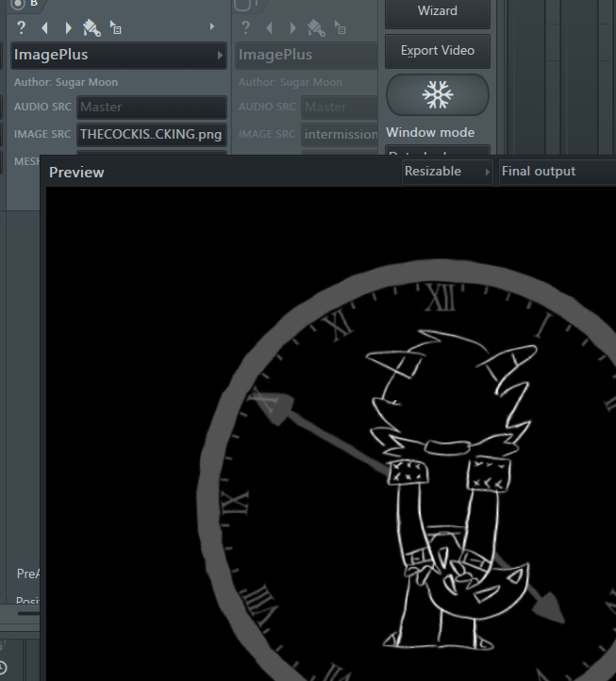Click Master AUDIO SRC field in dimmed layer
The image size is (616, 681).
340,107
